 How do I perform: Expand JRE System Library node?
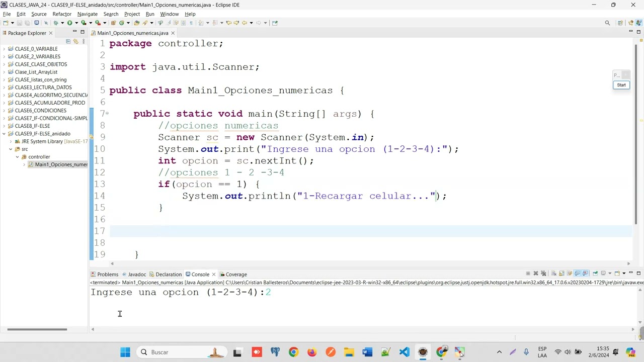point(11,141)
